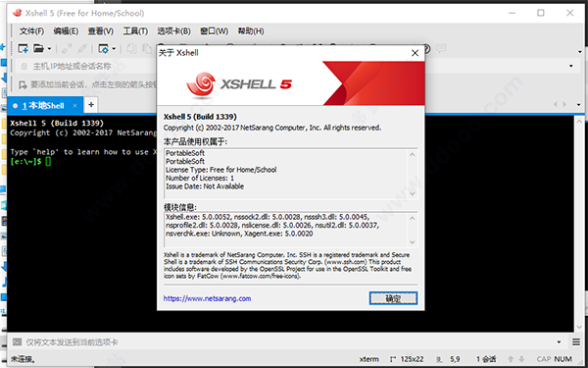Screen dimensions: 588x368
Task: Click the Help question mark icon
Action: click(427, 48)
